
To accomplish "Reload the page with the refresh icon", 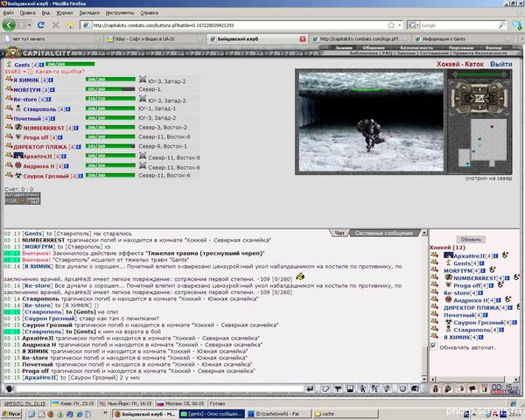I will [x=41, y=25].
